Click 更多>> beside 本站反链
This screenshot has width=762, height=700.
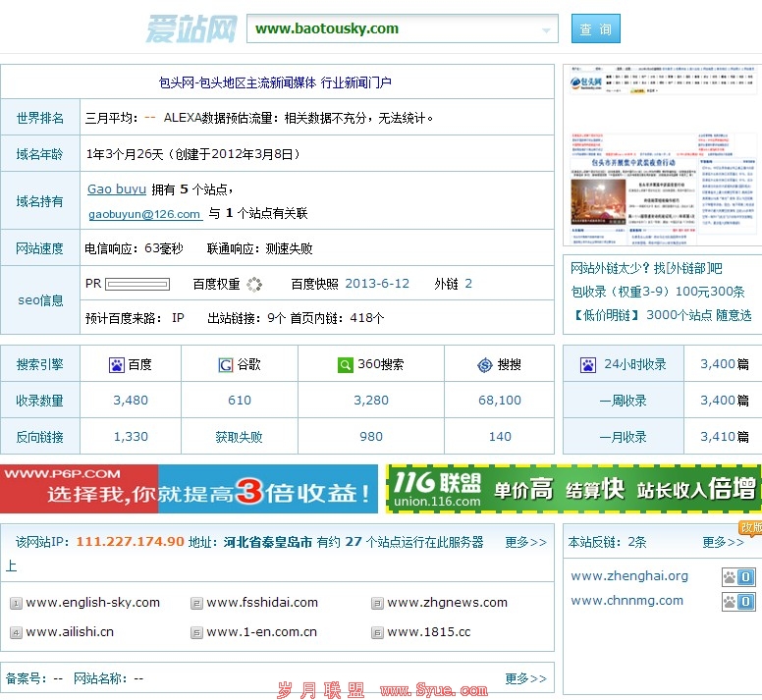[x=723, y=542]
